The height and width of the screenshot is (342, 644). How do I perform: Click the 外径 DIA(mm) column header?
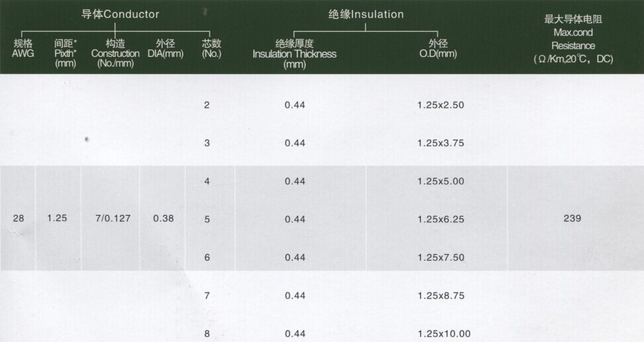coord(165,48)
